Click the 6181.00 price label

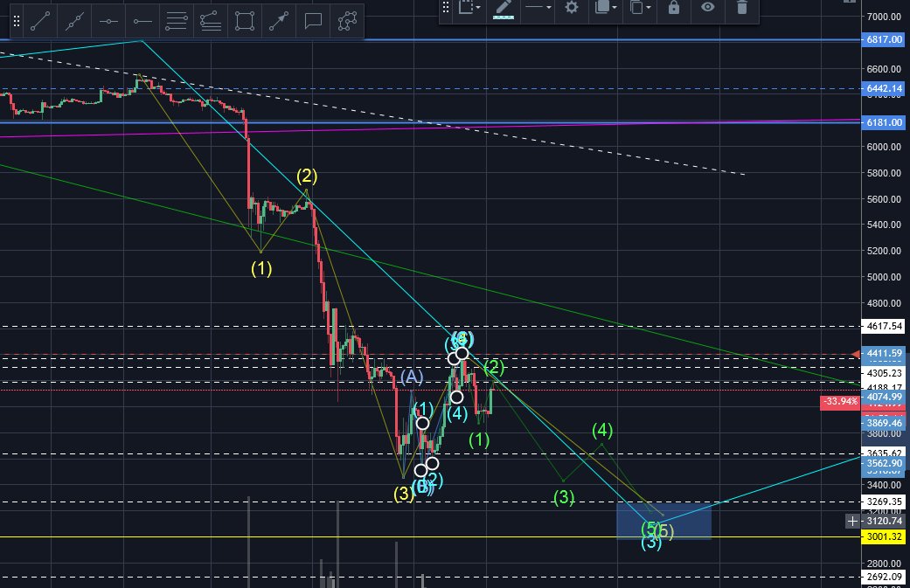click(883, 122)
